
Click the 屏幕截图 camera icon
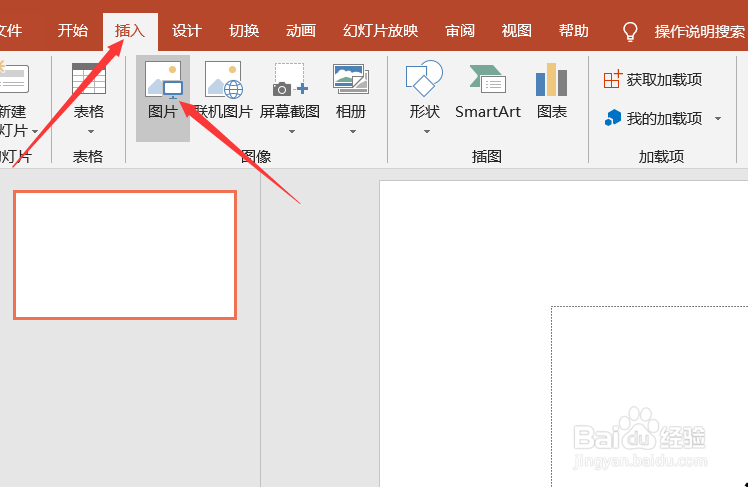290,79
